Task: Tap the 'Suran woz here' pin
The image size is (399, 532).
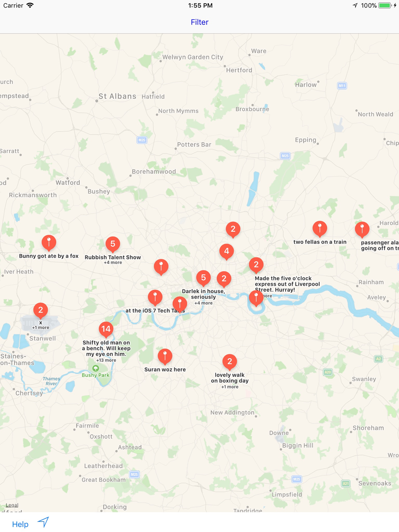Action: click(165, 357)
